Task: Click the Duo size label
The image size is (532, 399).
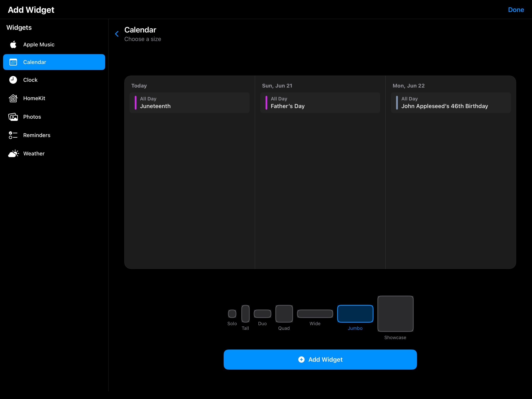Action: click(262, 323)
